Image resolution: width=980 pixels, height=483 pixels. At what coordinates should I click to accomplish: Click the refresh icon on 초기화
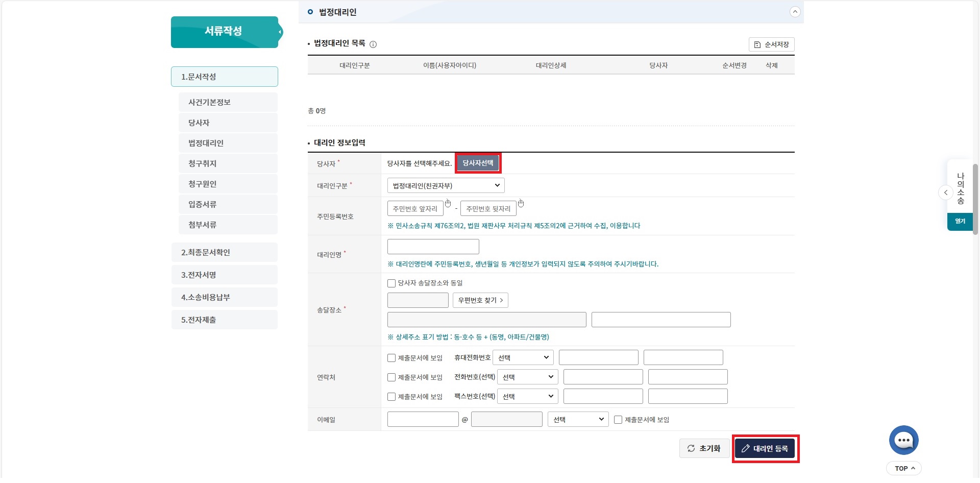pyautogui.click(x=691, y=449)
